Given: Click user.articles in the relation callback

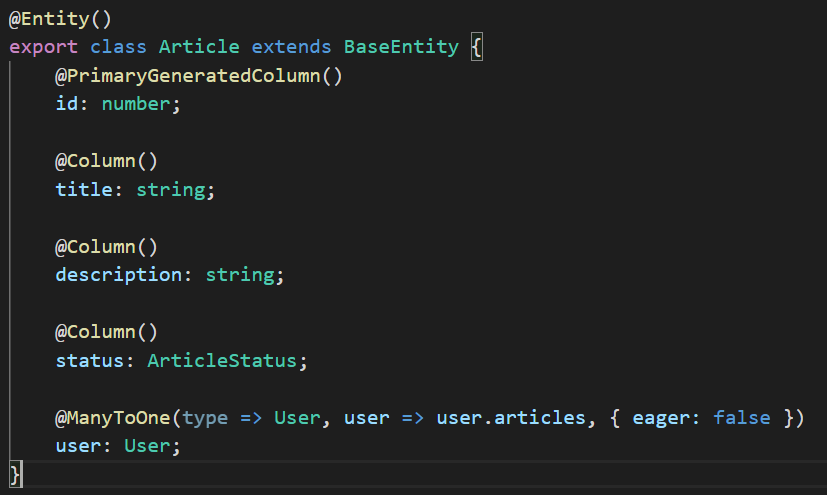Looking at the screenshot, I should [x=511, y=418].
